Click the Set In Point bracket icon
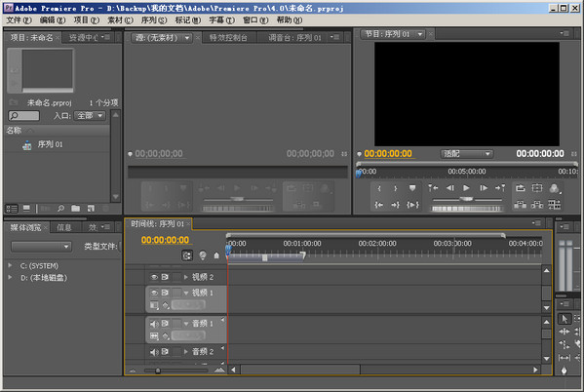The image size is (584, 392). 379,188
